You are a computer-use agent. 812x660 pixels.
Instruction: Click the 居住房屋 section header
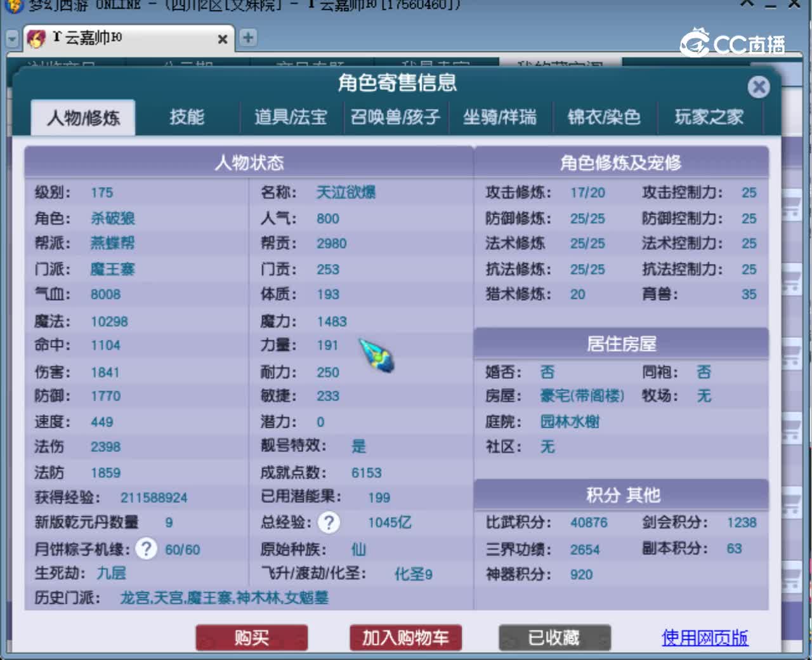coord(621,344)
